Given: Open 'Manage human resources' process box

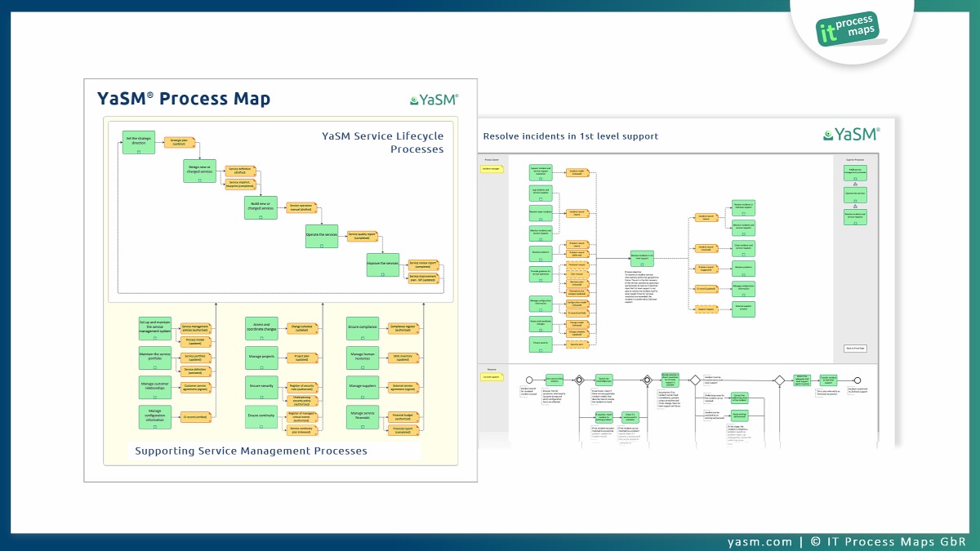Looking at the screenshot, I should [x=363, y=358].
